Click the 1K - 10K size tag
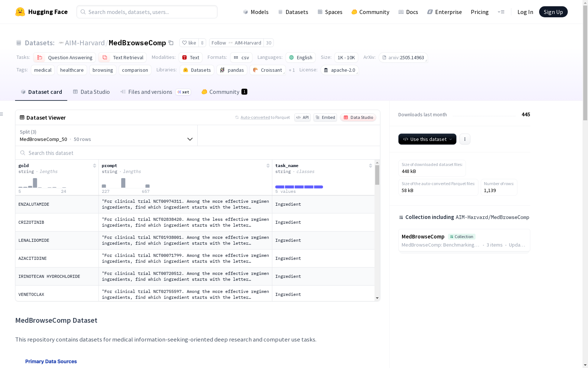 346,57
